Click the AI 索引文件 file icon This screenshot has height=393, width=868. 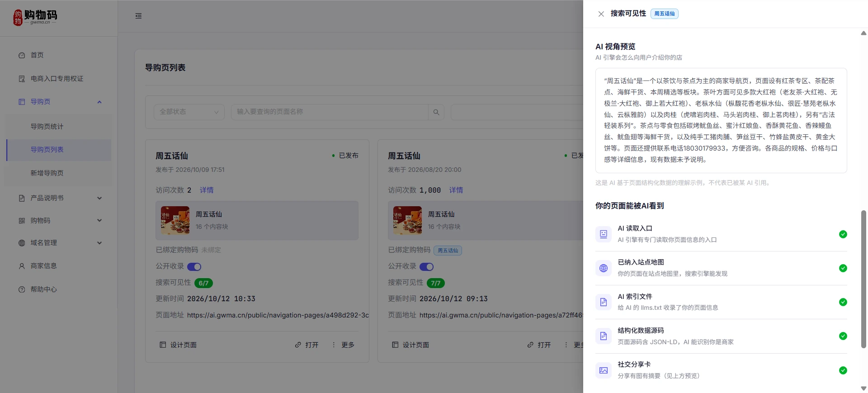pyautogui.click(x=604, y=302)
